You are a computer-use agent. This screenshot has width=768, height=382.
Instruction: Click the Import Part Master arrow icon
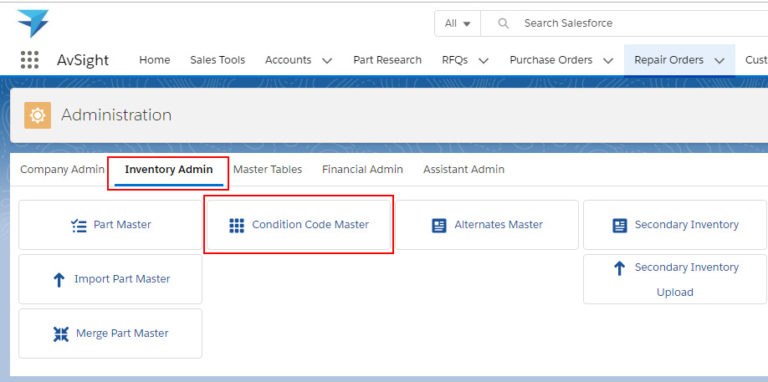point(59,280)
